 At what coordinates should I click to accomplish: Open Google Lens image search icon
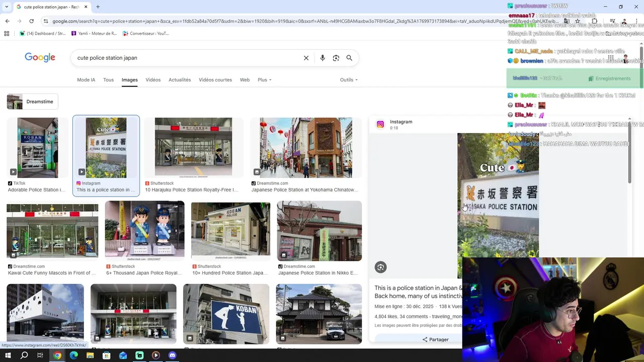(336, 58)
